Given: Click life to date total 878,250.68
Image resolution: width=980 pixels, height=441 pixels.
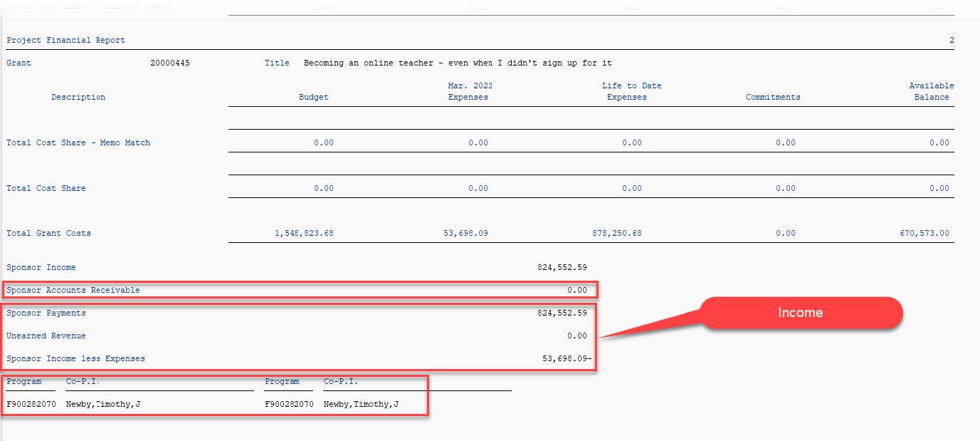Looking at the screenshot, I should [x=617, y=233].
